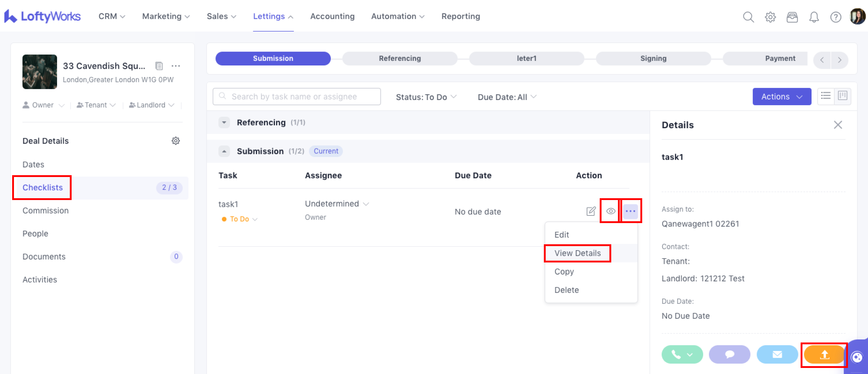Image resolution: width=868 pixels, height=374 pixels.
Task: Go to the Referencing stage tab
Action: click(400, 58)
